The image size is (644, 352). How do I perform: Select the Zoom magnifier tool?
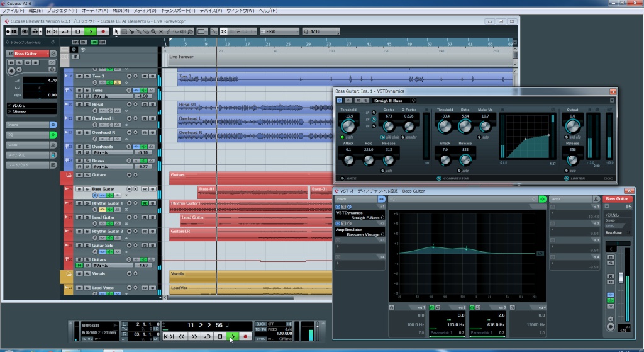pyautogui.click(x=153, y=31)
